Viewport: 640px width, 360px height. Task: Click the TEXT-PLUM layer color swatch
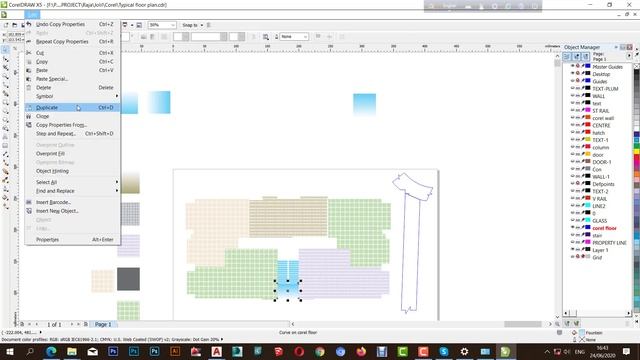tap(588, 89)
